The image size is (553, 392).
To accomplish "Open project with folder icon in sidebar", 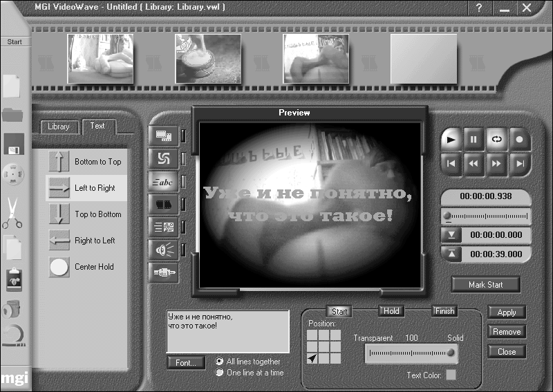I will pos(12,115).
